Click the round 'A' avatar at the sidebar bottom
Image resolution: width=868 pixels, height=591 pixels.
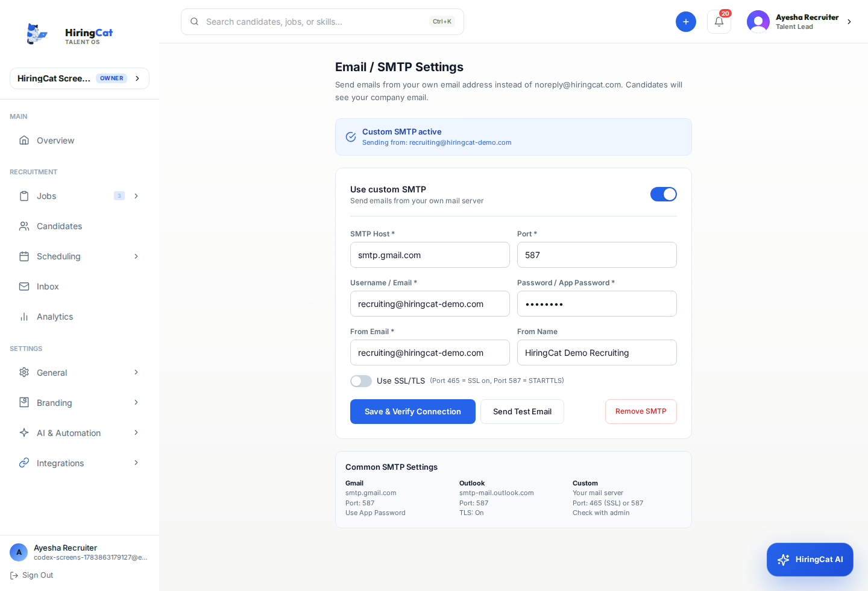[19, 552]
